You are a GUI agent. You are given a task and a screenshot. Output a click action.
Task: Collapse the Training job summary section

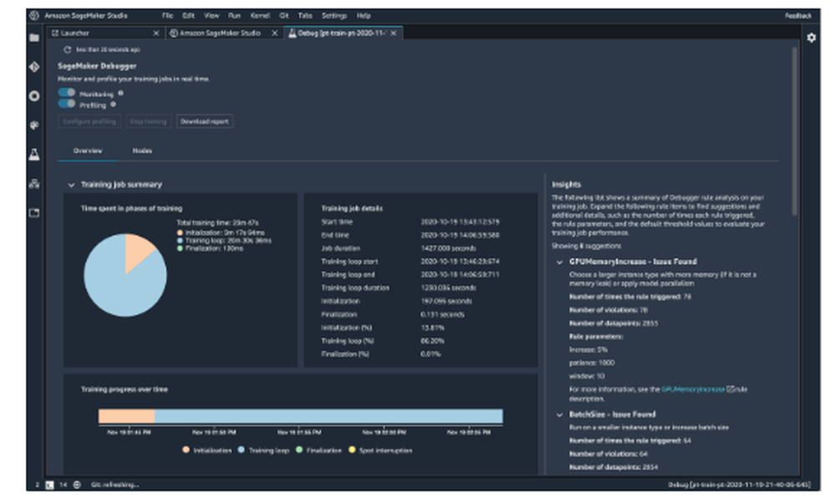coord(71,185)
